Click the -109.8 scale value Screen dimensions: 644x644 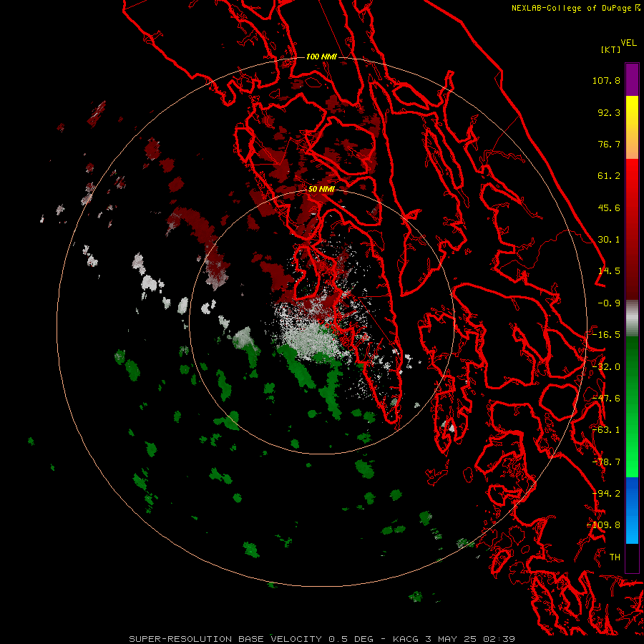(604, 525)
